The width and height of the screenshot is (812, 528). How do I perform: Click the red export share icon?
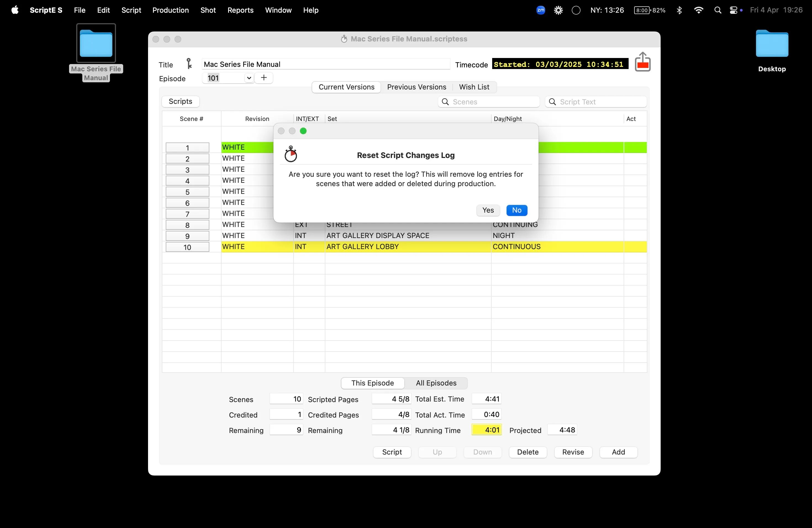[642, 62]
